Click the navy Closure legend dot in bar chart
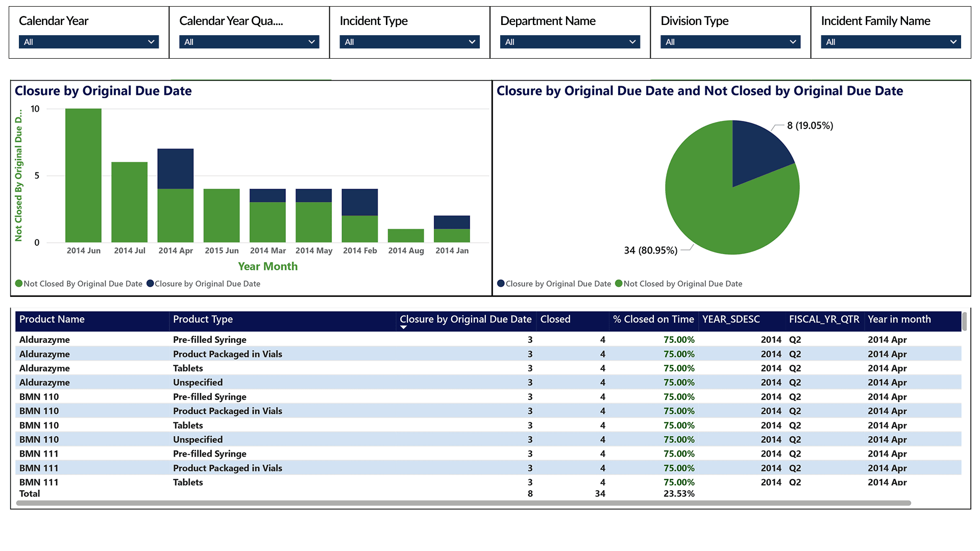The width and height of the screenshot is (980, 551). (x=150, y=284)
